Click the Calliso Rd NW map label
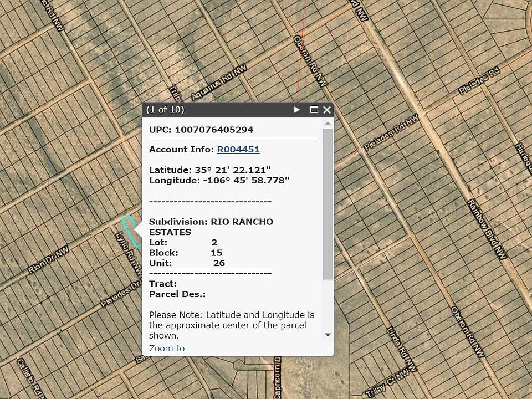 point(31,378)
